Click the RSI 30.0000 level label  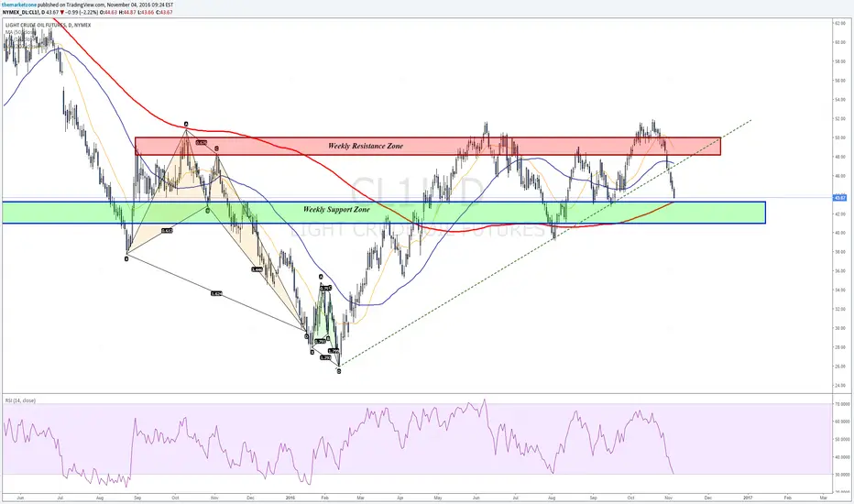pos(841,475)
